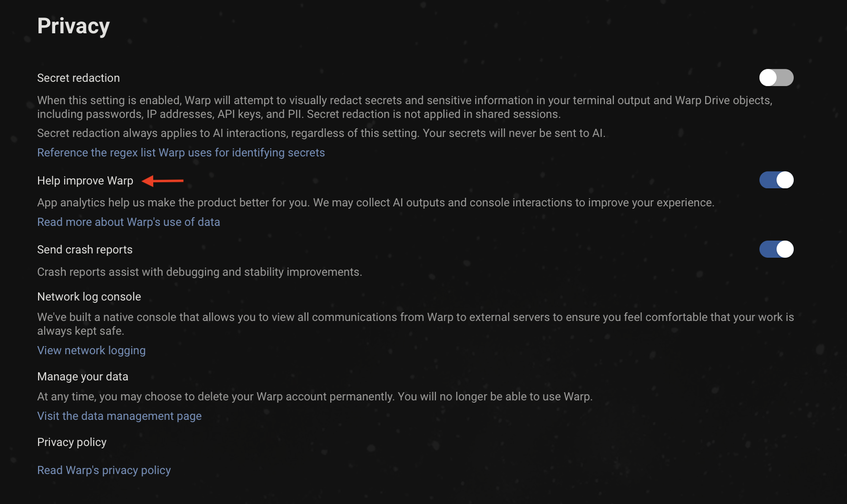Click the Send crash reports label

click(x=85, y=250)
